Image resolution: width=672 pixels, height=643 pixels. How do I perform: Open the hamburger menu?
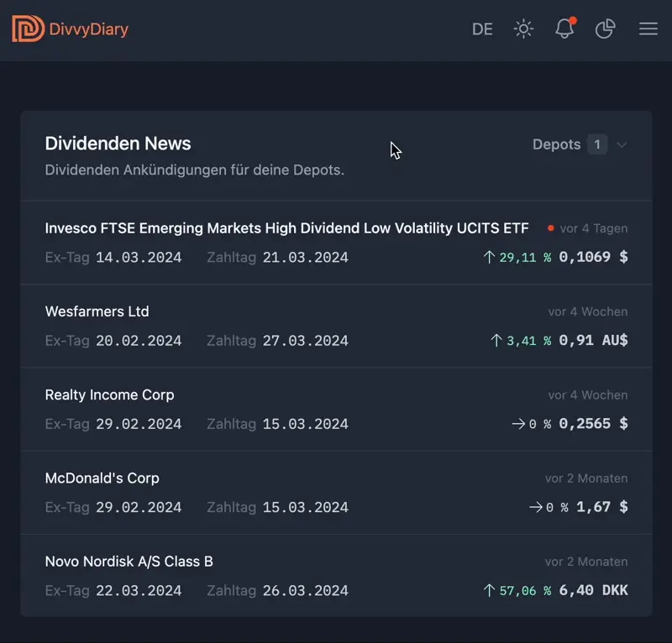click(x=648, y=29)
